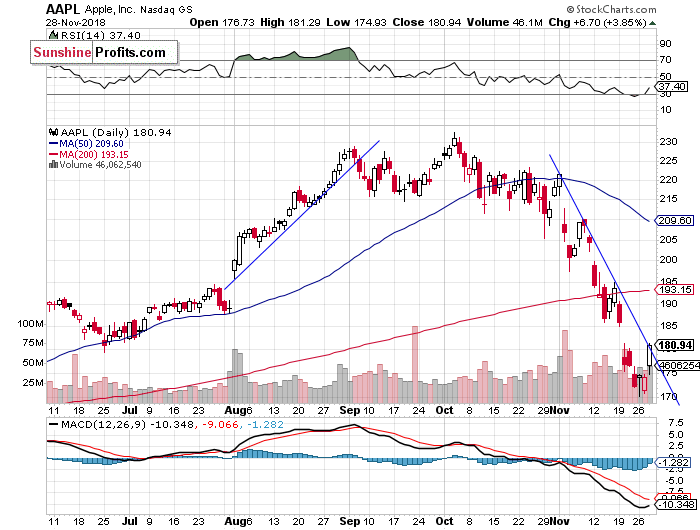Click the StockCharts.com copyright label
This screenshot has height=530, width=700.
(612, 9)
